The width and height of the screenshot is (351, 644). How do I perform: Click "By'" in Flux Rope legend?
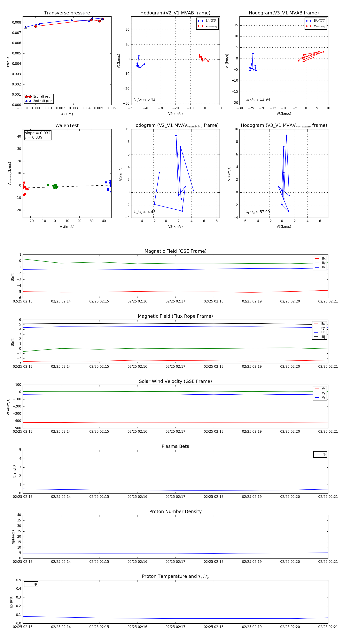(x=320, y=328)
